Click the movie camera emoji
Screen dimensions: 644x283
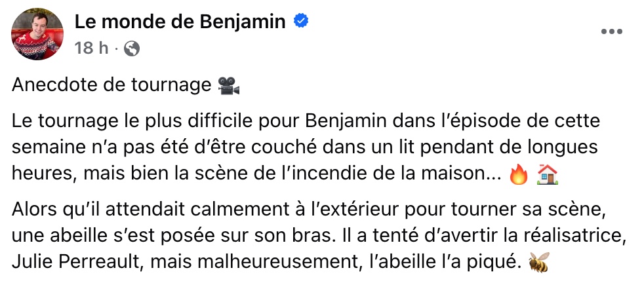pyautogui.click(x=228, y=85)
